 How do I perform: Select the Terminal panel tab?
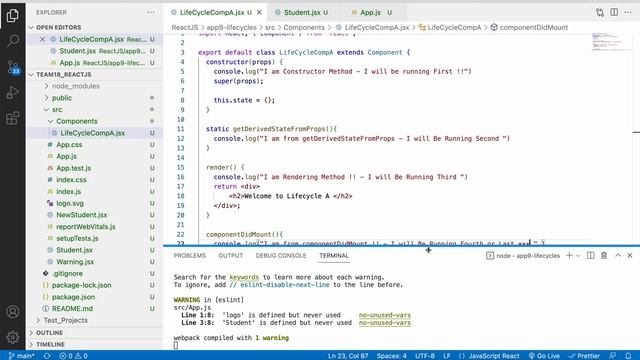coord(334,256)
